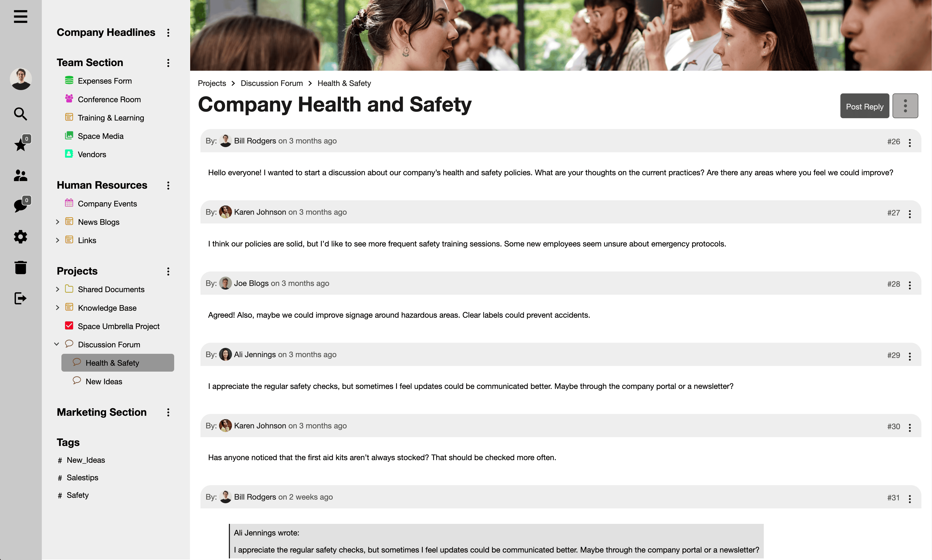Click the three-dot menu on Company Headlines

pos(169,32)
